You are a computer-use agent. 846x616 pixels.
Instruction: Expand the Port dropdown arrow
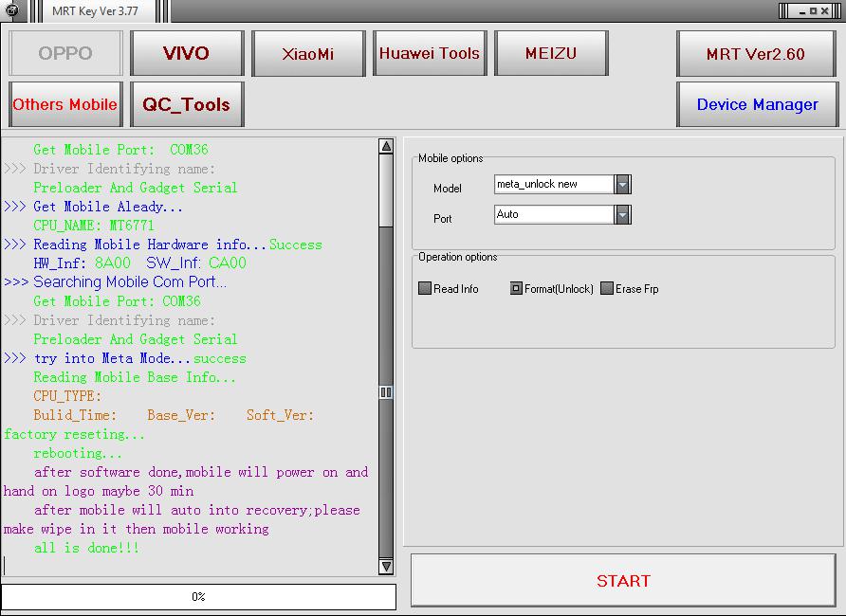pyautogui.click(x=622, y=214)
